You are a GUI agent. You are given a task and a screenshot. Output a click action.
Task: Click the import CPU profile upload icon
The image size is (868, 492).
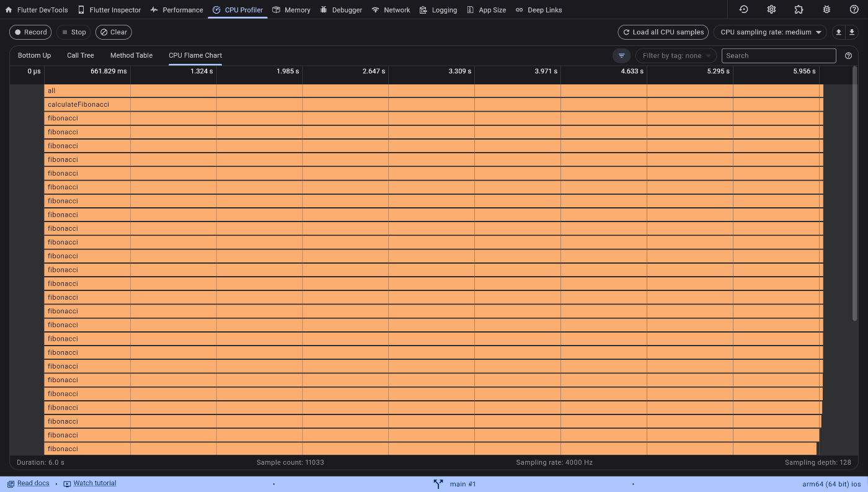839,32
